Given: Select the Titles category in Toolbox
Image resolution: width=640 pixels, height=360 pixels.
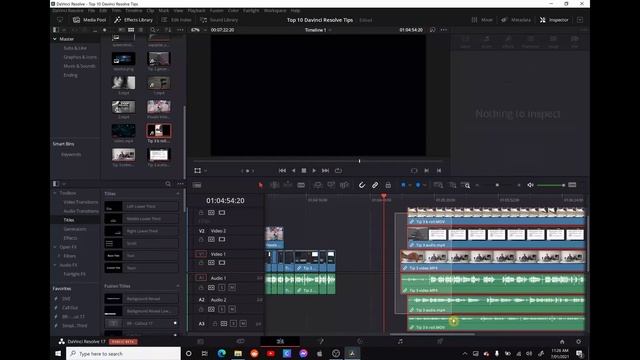Looking at the screenshot, I should tap(69, 220).
